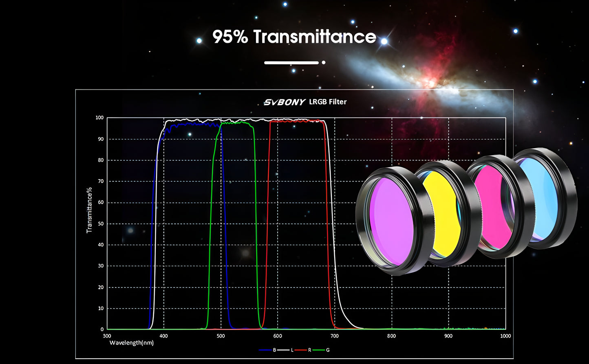Click the green curve's flat top
Screen dimensions: 589x364
[236, 122]
